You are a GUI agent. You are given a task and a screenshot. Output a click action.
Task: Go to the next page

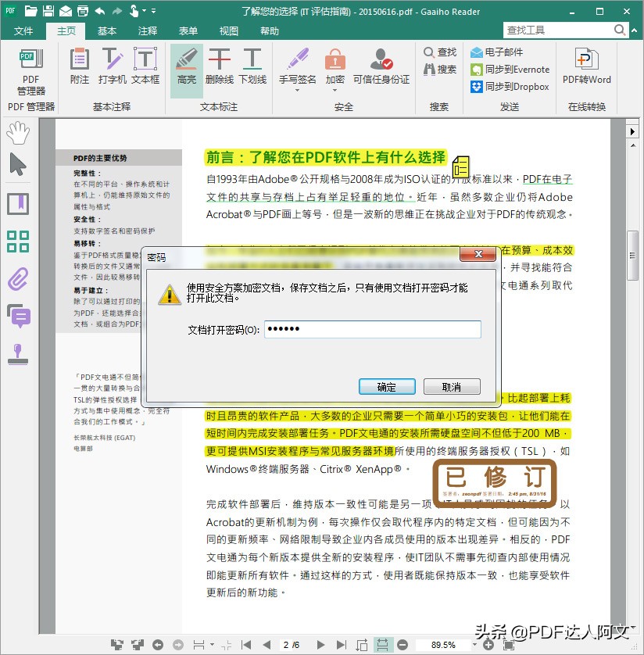[x=320, y=645]
